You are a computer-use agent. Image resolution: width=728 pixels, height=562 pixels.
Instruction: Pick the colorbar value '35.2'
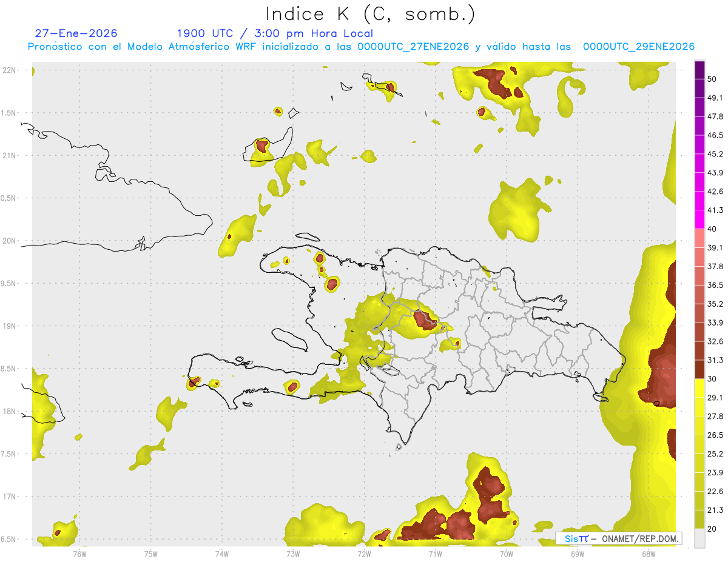click(x=715, y=304)
